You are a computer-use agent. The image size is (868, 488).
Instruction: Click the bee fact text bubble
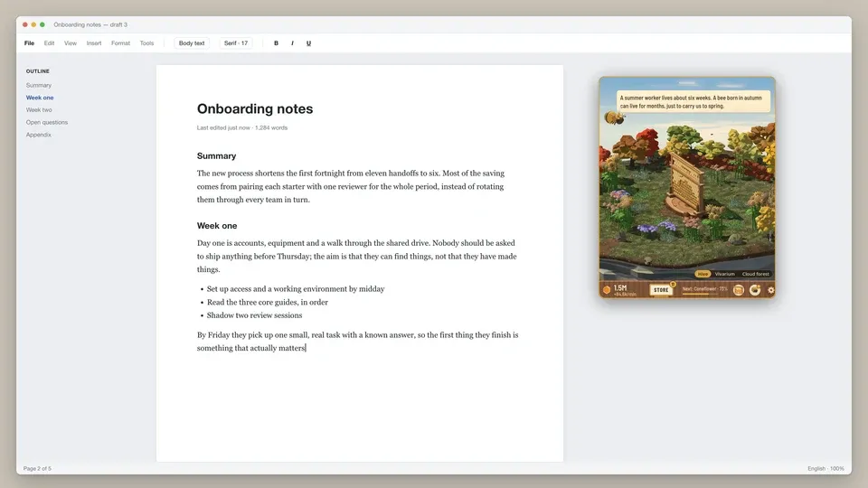pyautogui.click(x=693, y=102)
